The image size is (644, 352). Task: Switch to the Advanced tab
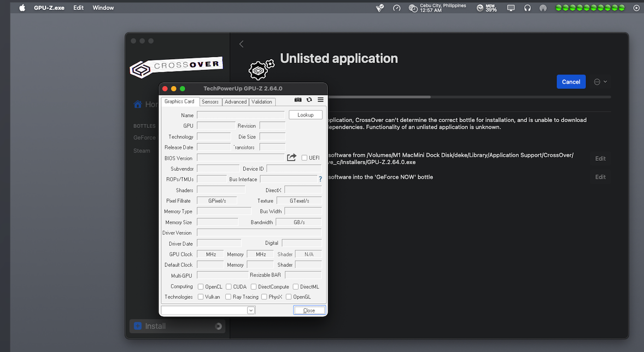coord(235,102)
